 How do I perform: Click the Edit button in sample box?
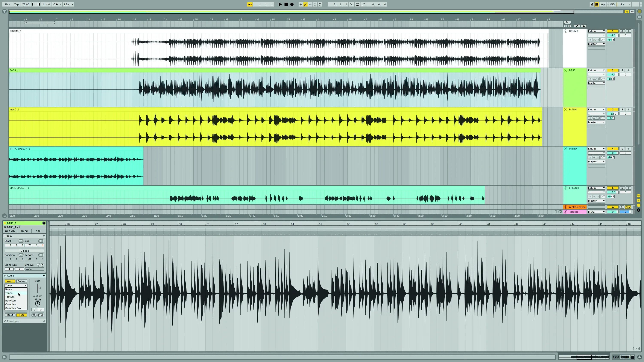point(41,315)
